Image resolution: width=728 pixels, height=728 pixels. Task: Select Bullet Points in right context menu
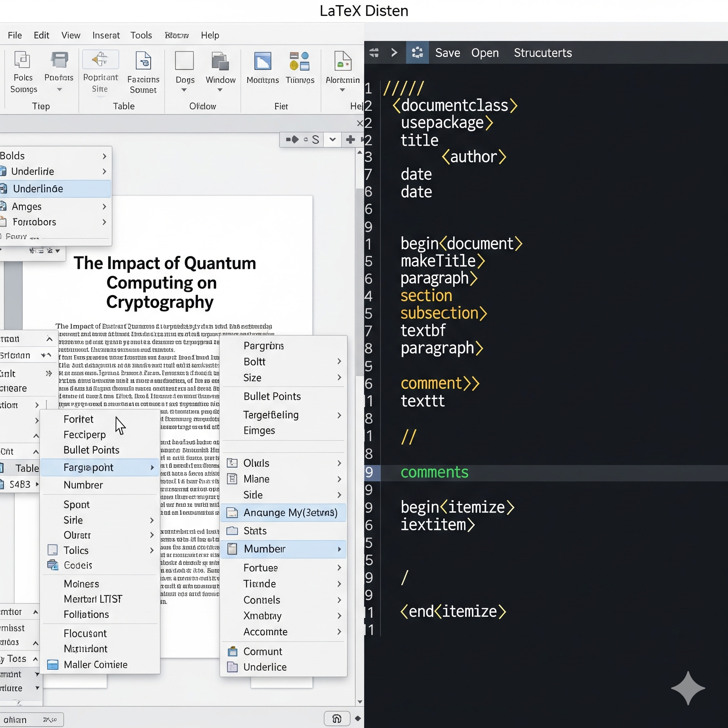tap(272, 396)
